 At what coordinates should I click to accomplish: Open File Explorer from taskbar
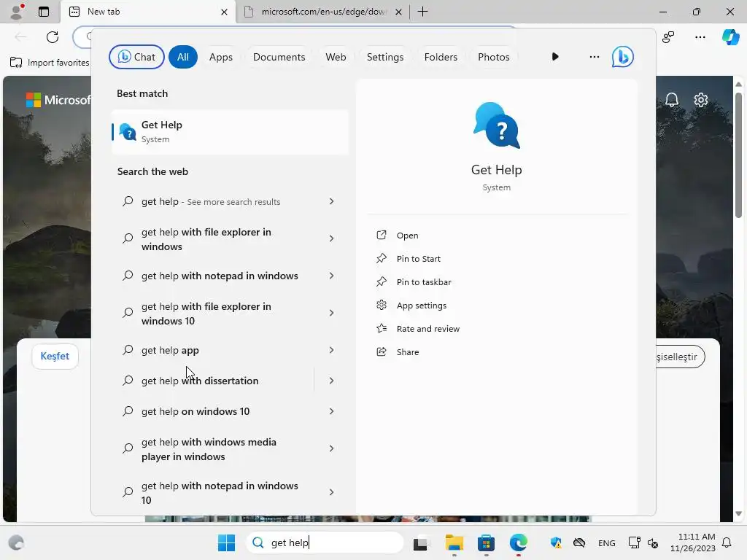coord(454,542)
